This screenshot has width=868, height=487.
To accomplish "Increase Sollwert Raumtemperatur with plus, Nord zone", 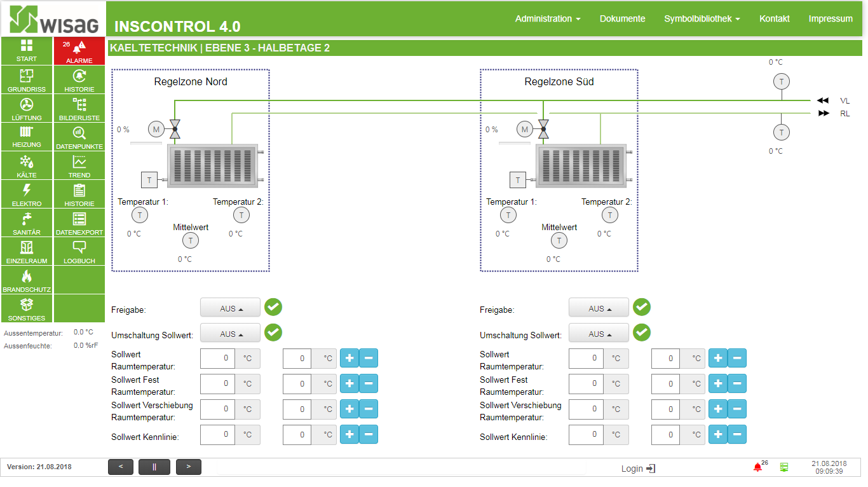I will pos(349,358).
